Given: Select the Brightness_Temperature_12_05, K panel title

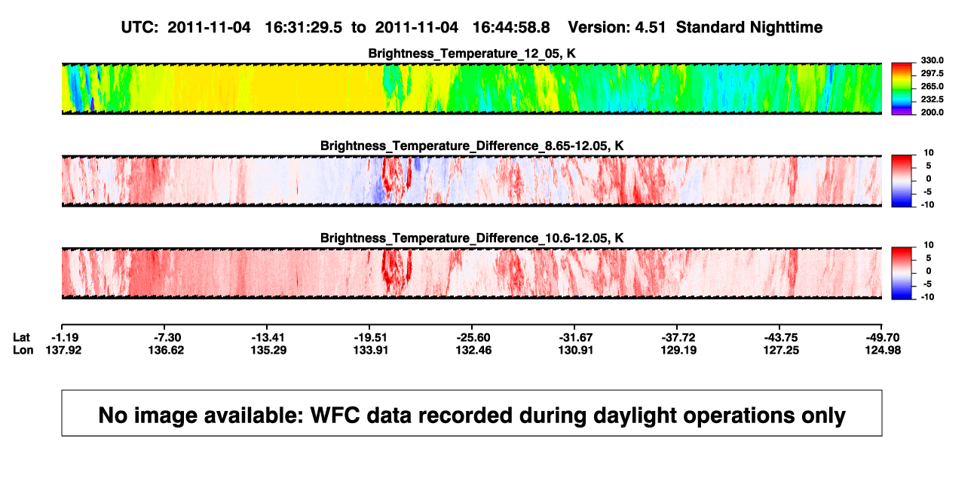Looking at the screenshot, I should 472,54.
